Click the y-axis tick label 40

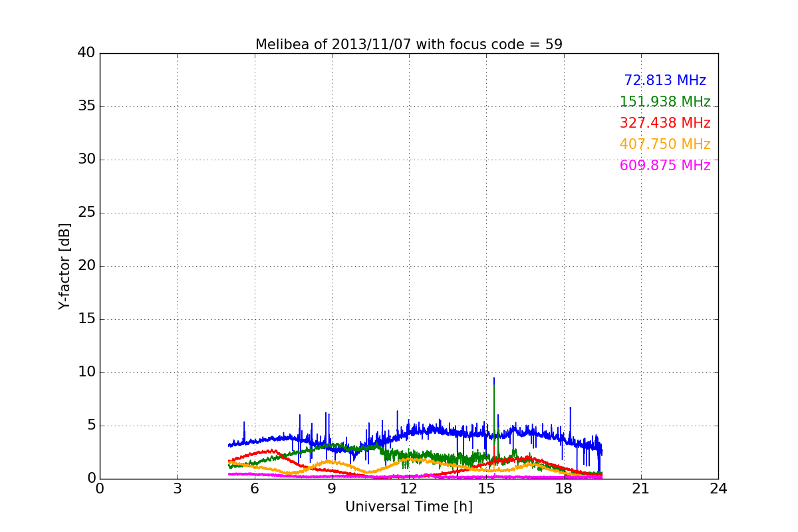tap(86, 53)
